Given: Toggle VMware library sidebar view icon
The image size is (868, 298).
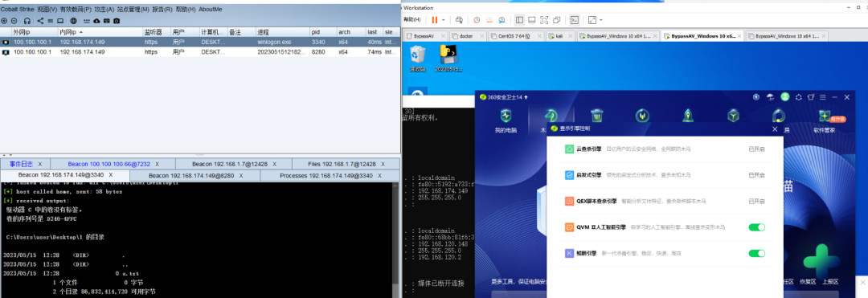Looking at the screenshot, I should [519, 20].
